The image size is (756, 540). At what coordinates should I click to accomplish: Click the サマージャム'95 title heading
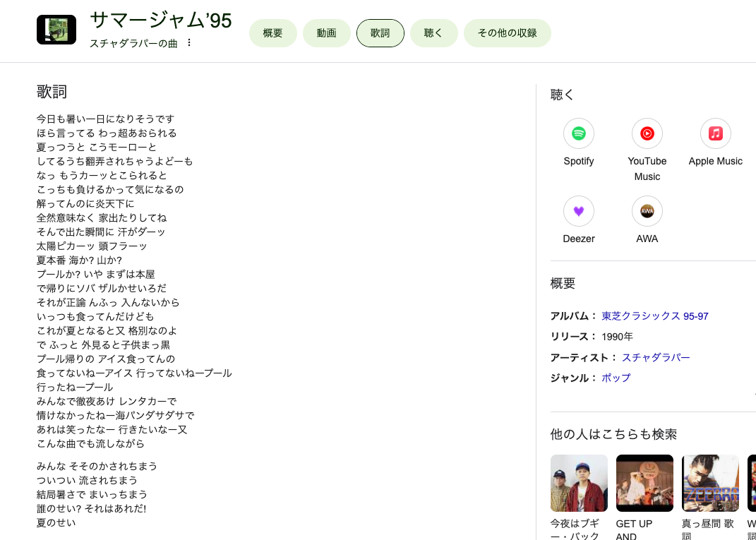160,20
